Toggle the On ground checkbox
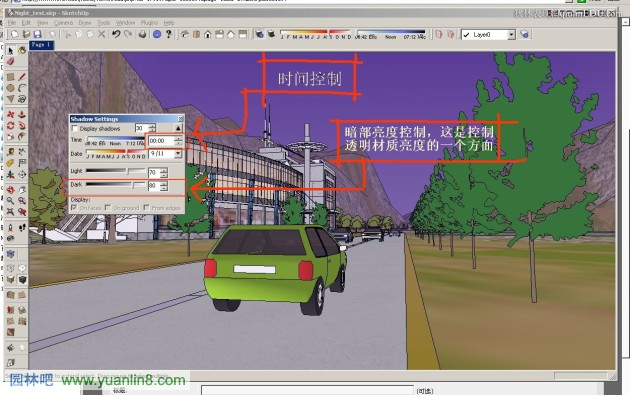Image resolution: width=630 pixels, height=395 pixels. 108,208
